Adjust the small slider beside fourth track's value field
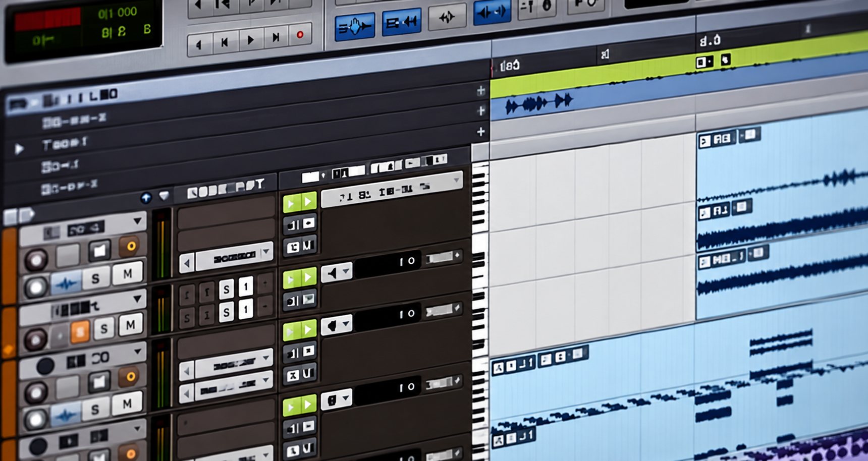The image size is (868, 461). pyautogui.click(x=443, y=384)
